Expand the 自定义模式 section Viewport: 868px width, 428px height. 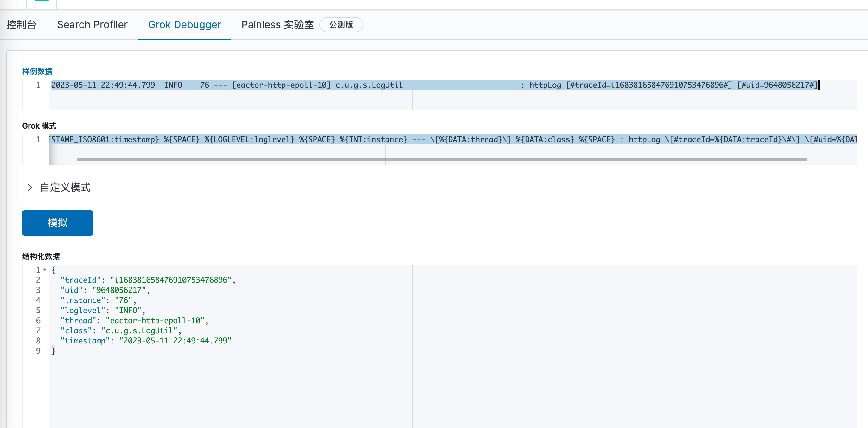(65, 187)
